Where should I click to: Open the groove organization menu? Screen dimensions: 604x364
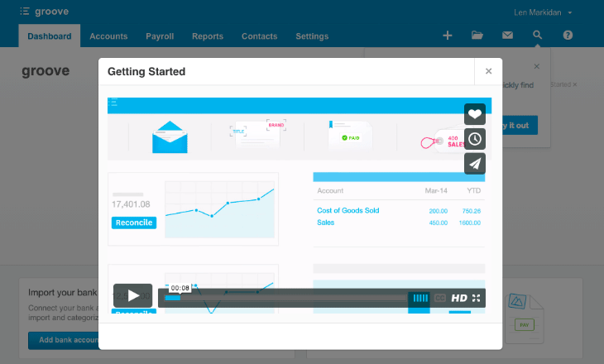(x=45, y=12)
